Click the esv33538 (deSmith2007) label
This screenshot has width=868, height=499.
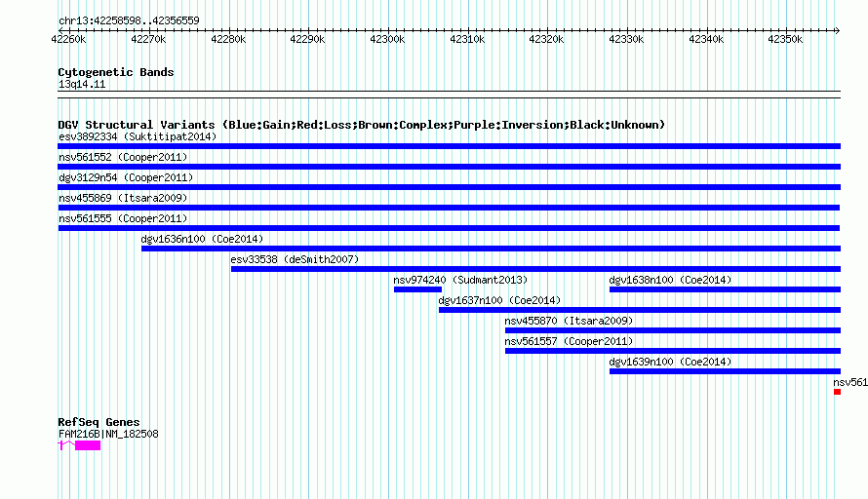295,259
